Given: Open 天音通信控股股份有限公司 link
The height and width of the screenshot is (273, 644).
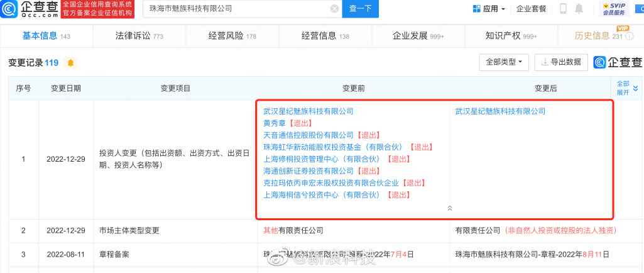Looking at the screenshot, I should [x=308, y=135].
